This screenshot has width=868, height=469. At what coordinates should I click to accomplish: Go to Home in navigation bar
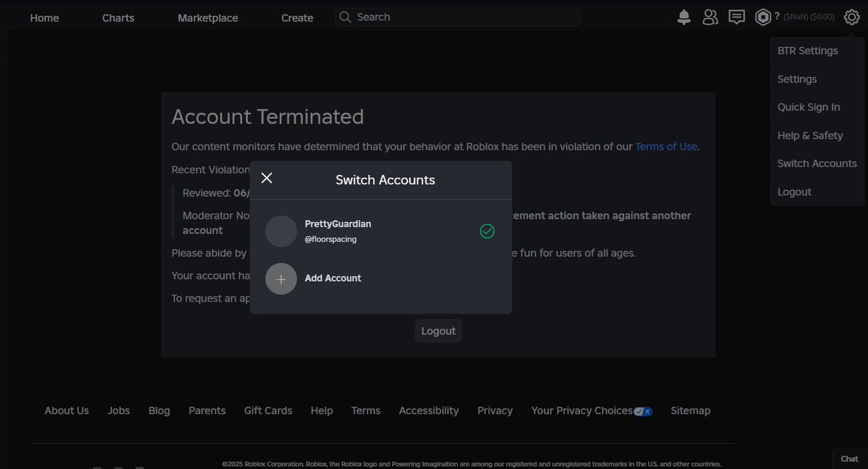45,18
